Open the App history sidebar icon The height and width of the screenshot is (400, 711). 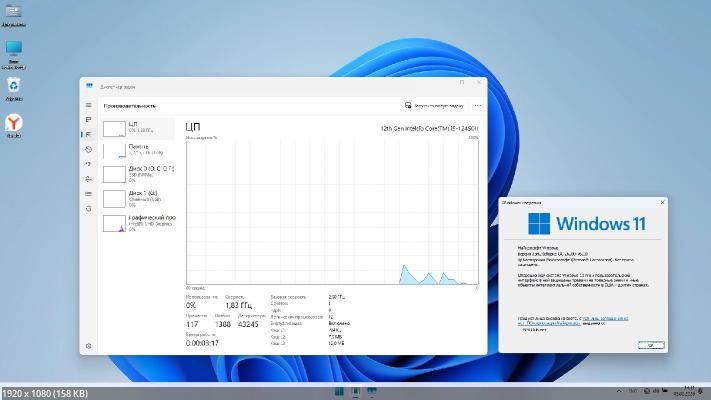(x=89, y=148)
